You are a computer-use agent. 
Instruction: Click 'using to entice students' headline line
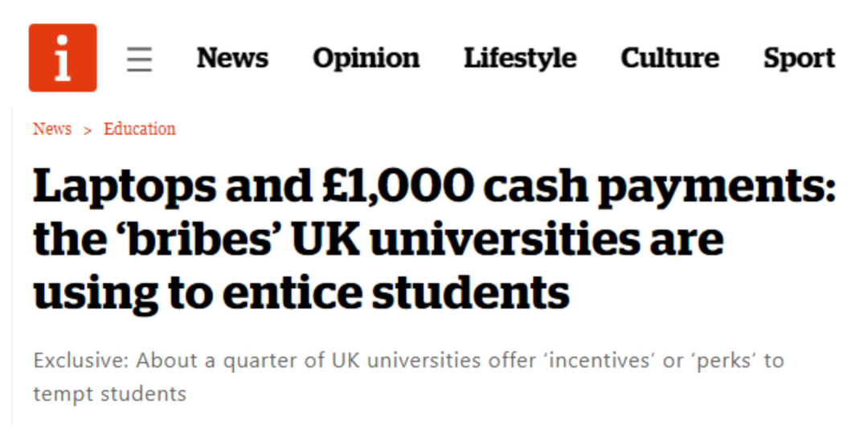(x=301, y=293)
